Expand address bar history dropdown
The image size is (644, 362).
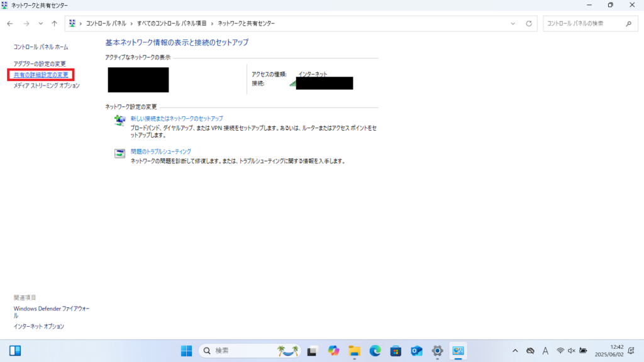tap(513, 24)
